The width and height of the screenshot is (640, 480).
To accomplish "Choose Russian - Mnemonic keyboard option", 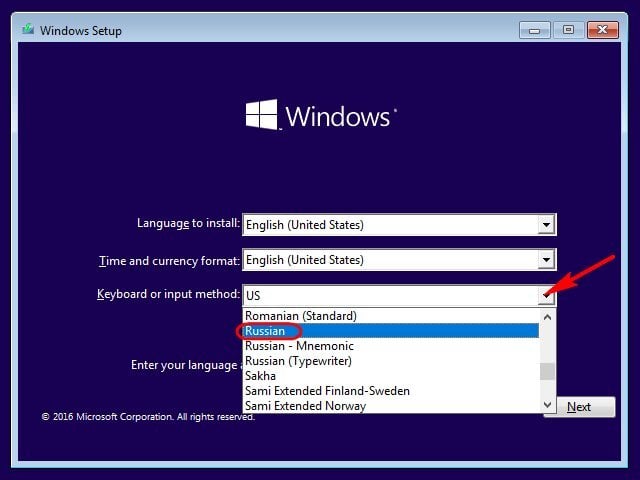I will click(391, 346).
